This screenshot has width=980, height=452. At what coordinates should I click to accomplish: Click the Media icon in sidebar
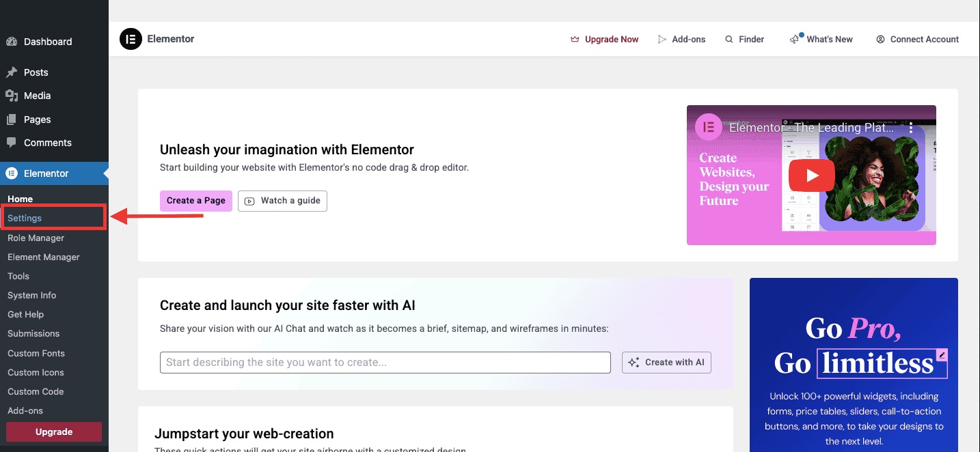click(12, 96)
